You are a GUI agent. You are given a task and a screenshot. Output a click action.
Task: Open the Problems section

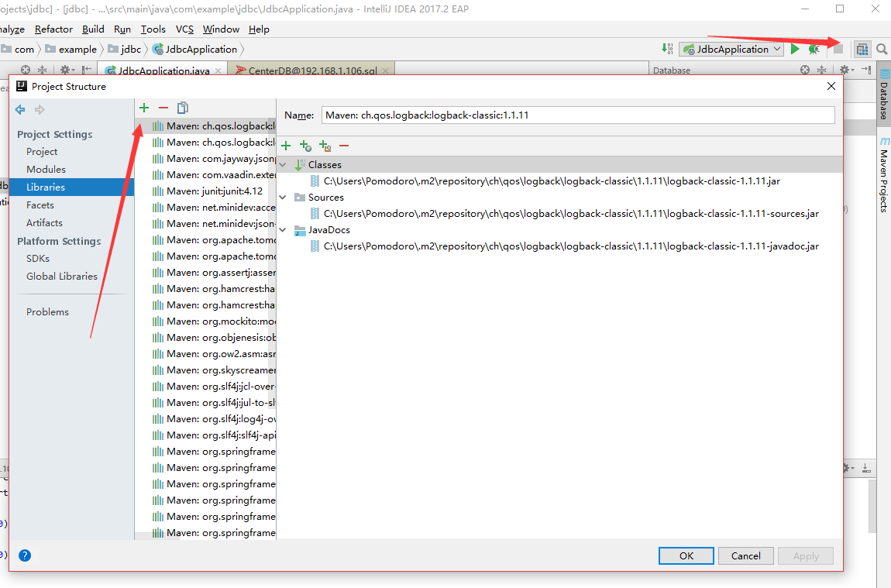[47, 312]
